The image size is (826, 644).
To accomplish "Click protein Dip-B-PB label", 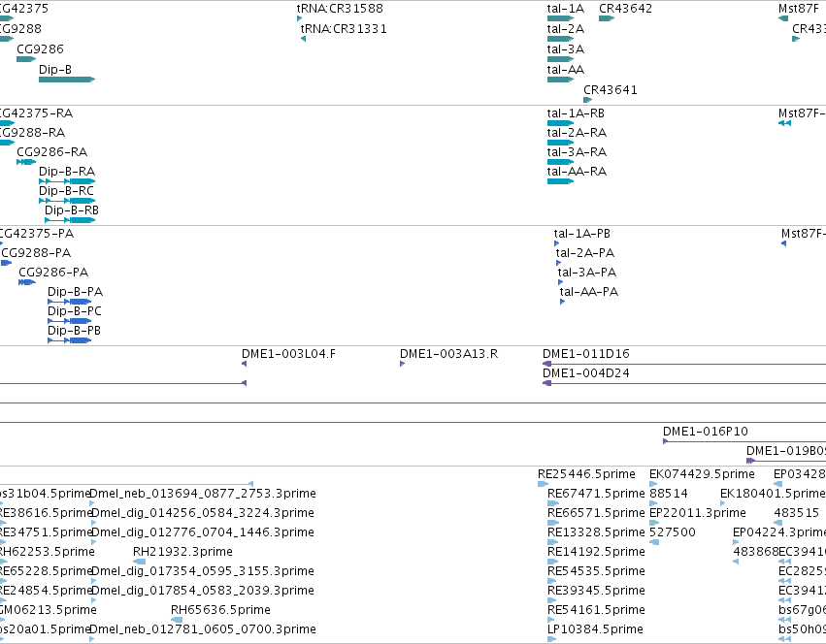I will point(75,331).
